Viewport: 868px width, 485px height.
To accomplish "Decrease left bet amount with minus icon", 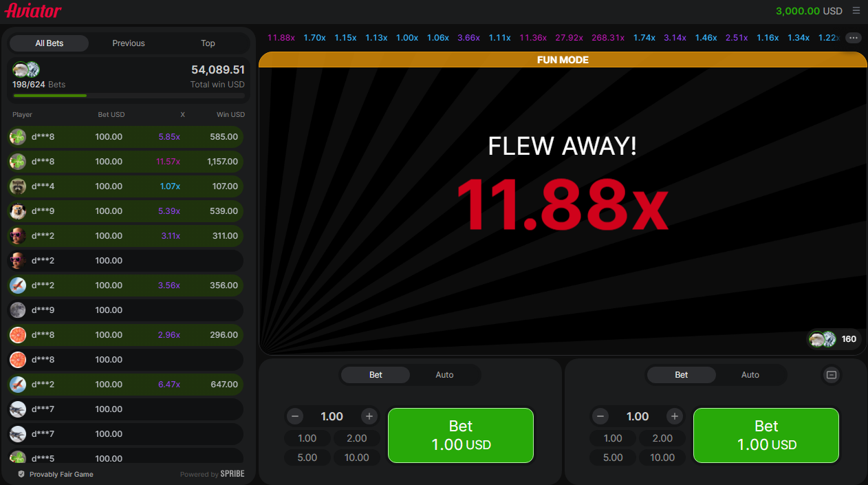I will [x=295, y=416].
